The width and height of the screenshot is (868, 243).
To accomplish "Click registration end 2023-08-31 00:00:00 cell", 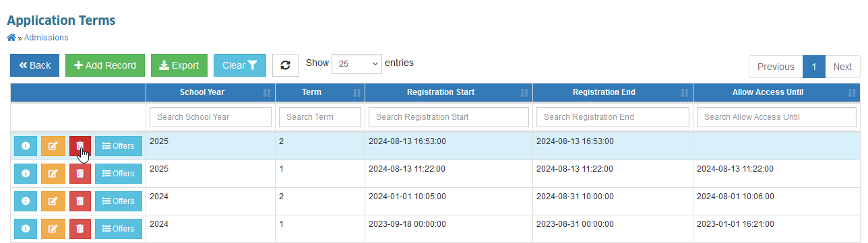I will click(x=613, y=229).
